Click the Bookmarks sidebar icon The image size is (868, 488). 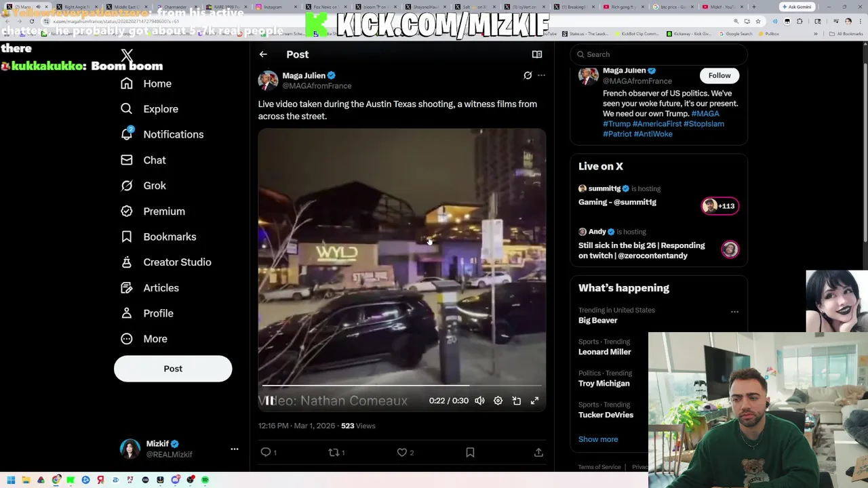[126, 237]
